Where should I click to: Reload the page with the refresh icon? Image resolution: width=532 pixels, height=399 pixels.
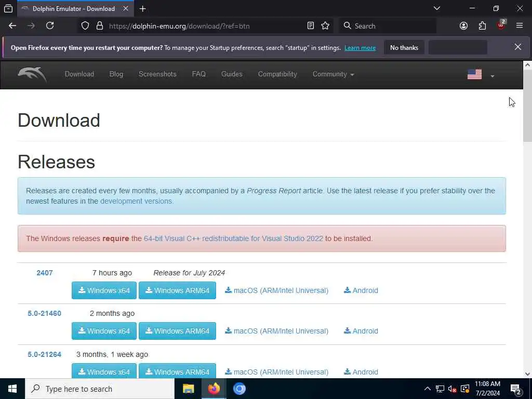pyautogui.click(x=50, y=26)
